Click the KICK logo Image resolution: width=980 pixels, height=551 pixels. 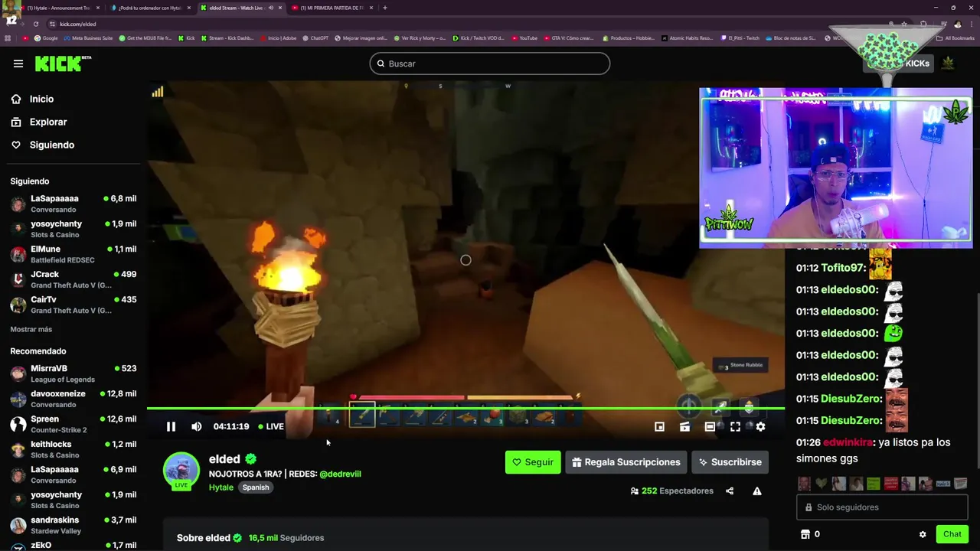pos(62,64)
